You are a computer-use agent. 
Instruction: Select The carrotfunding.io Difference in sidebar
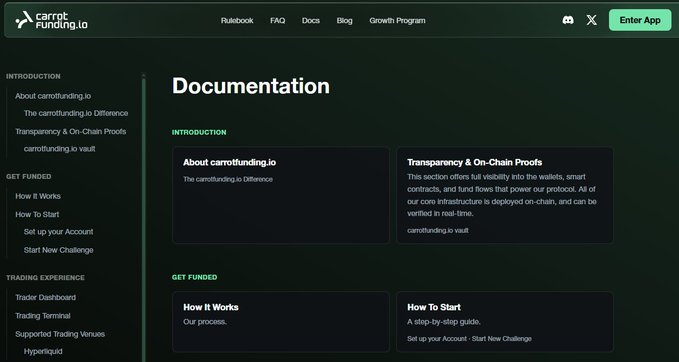click(76, 113)
